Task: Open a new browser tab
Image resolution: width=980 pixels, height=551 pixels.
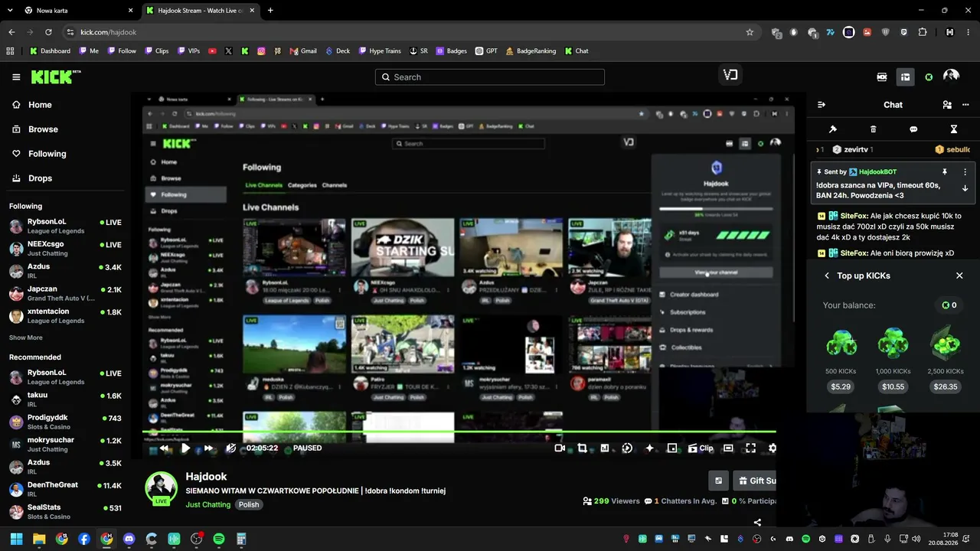Action: tap(270, 11)
